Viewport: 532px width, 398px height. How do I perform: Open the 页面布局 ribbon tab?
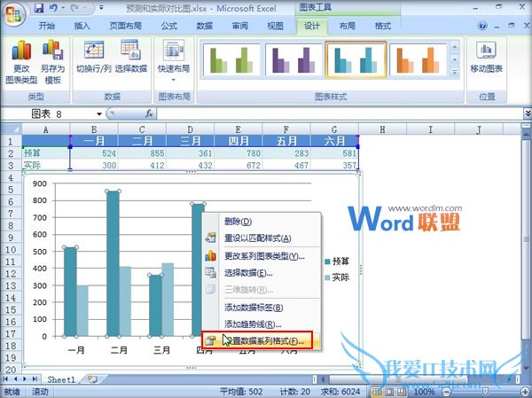click(125, 26)
